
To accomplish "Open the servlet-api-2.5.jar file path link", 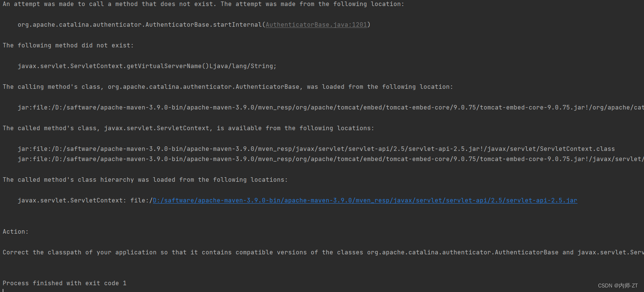I will pos(365,201).
